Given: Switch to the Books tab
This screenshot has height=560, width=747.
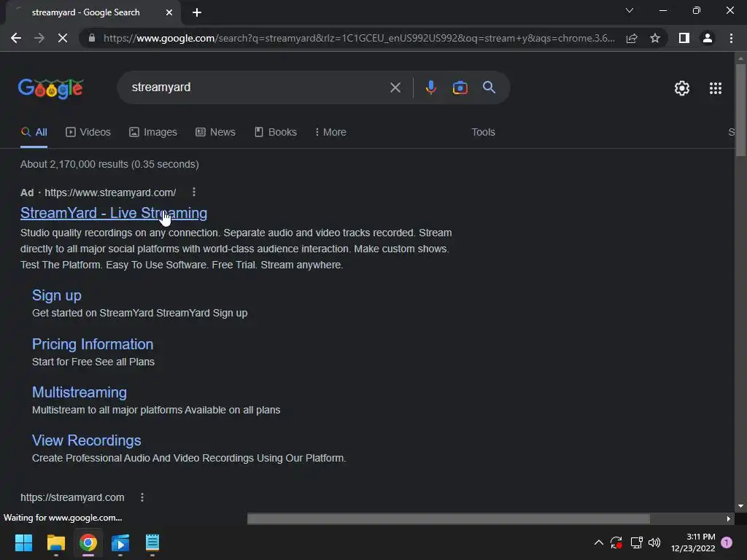Looking at the screenshot, I should pyautogui.click(x=275, y=132).
